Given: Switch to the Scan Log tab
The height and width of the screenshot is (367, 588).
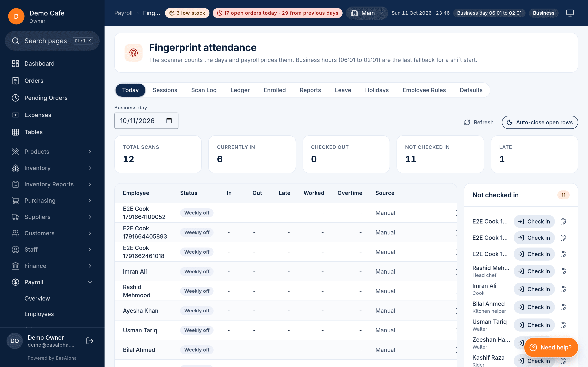Looking at the screenshot, I should click(x=204, y=90).
